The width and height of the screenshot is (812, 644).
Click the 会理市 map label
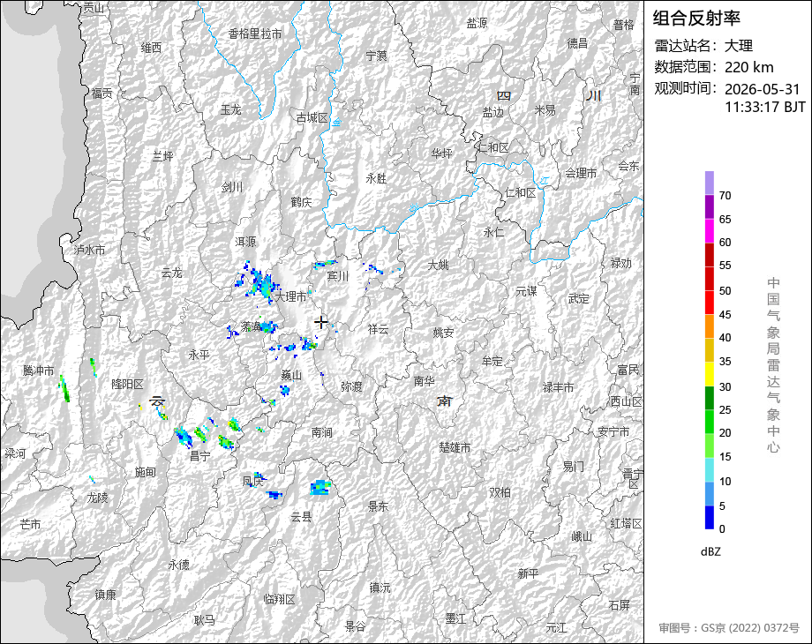point(581,174)
